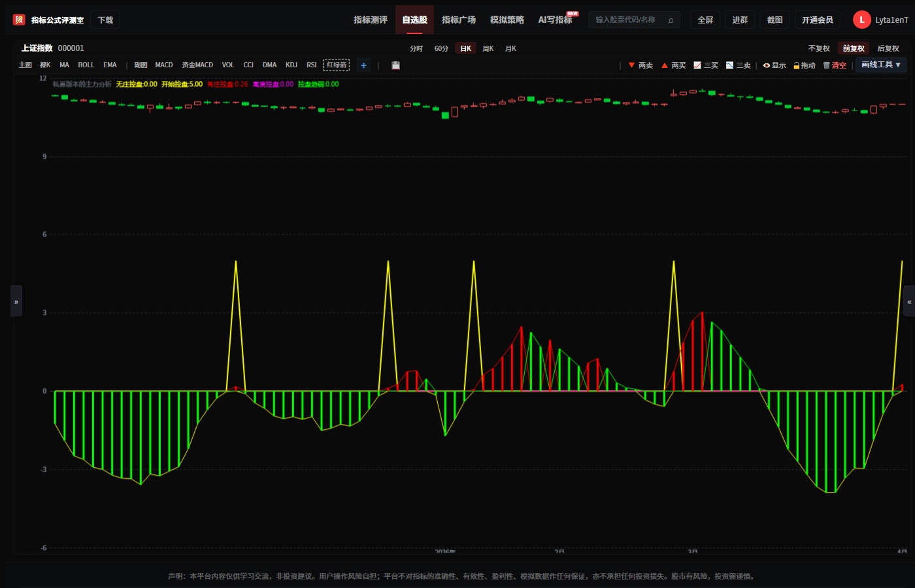This screenshot has height=588, width=915.
Task: Select 前复权 price adjustment
Action: [x=854, y=48]
